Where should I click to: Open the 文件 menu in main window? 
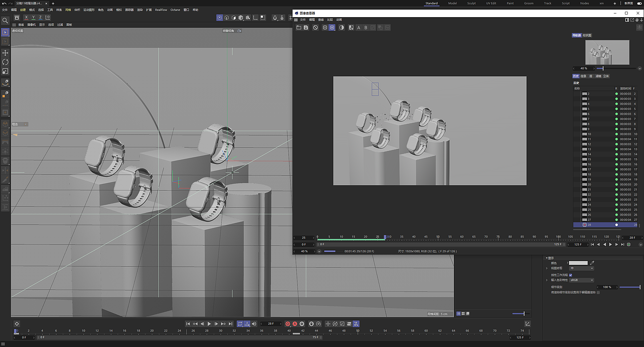point(5,10)
